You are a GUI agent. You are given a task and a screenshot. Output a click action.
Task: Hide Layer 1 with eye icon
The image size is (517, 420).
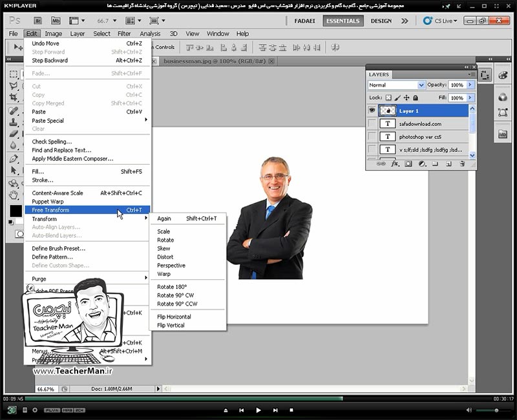coord(372,110)
